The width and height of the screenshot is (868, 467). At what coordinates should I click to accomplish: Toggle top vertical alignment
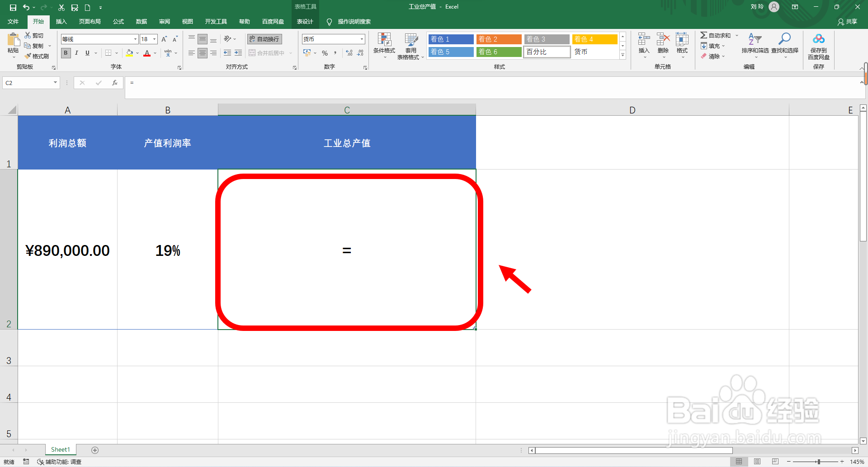point(192,39)
